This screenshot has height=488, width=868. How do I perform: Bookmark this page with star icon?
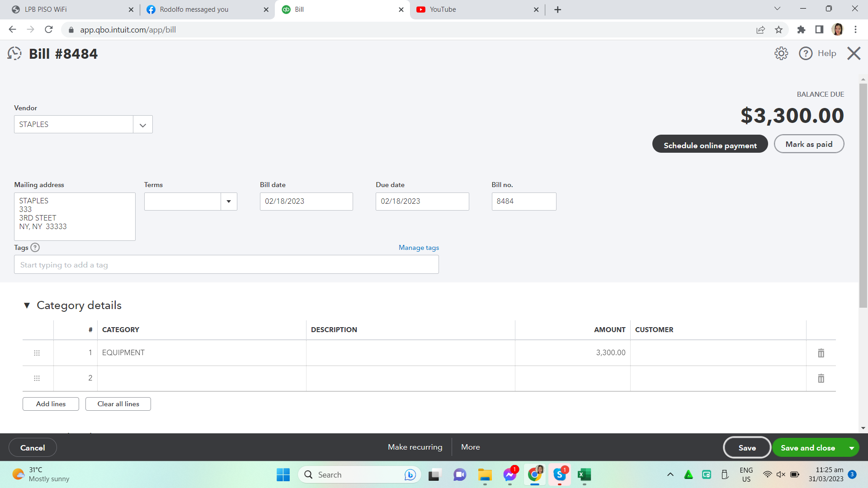(x=778, y=30)
